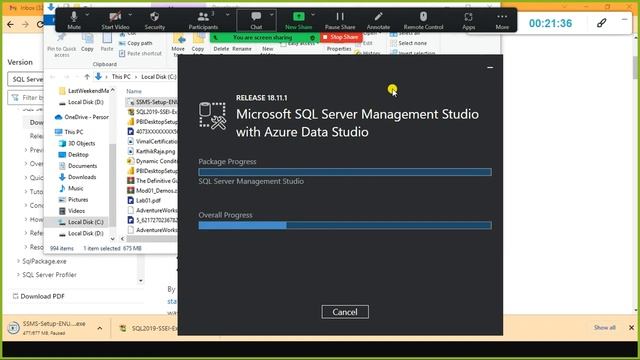This screenshot has width=640, height=360.
Task: Go back in the browser
Action: point(11,24)
